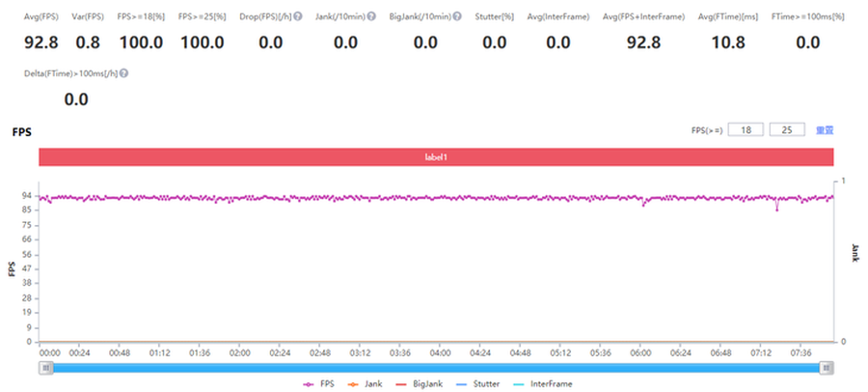
Task: Click the FPS threshold field showing 25
Action: click(786, 129)
